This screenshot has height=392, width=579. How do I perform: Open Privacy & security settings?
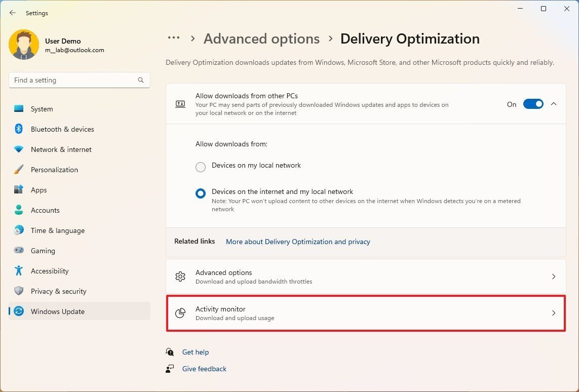click(80, 292)
